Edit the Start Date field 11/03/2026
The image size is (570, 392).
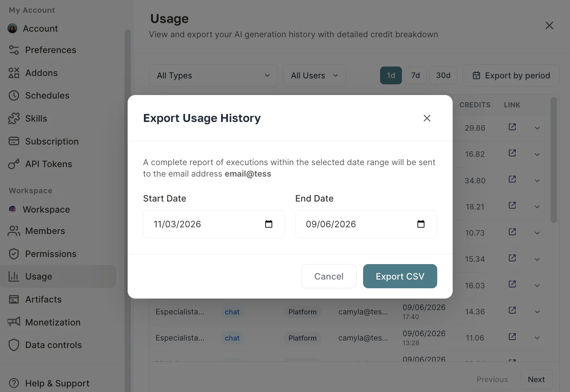tap(214, 224)
